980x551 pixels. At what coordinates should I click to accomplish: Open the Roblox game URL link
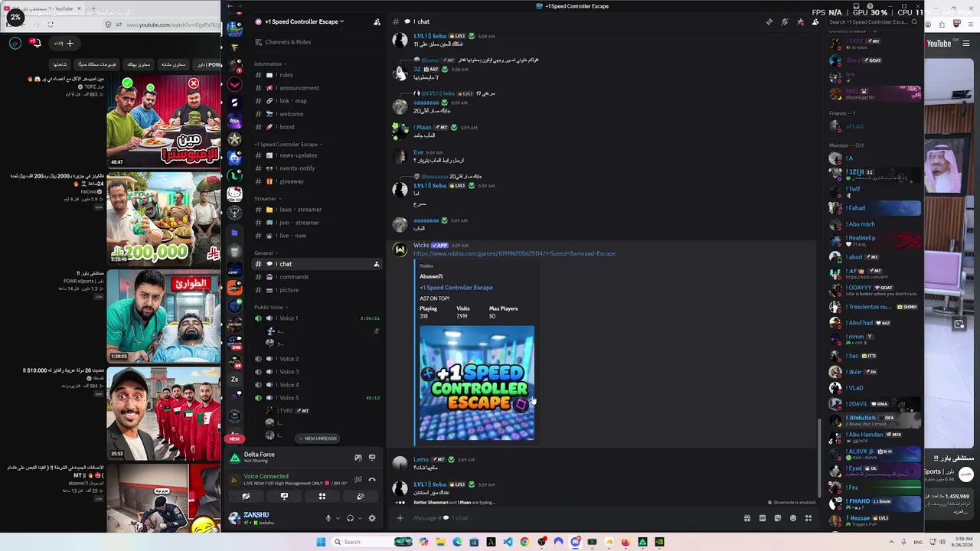coord(514,253)
